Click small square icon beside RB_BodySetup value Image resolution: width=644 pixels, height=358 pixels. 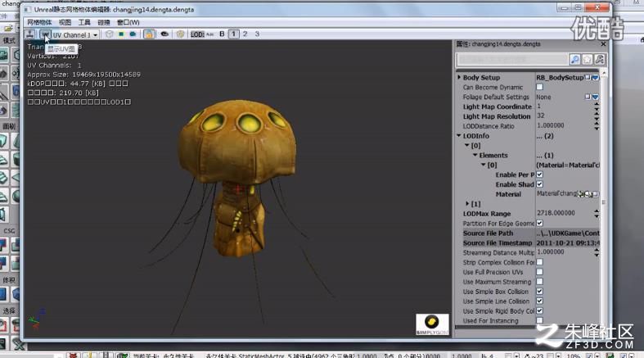(588, 77)
